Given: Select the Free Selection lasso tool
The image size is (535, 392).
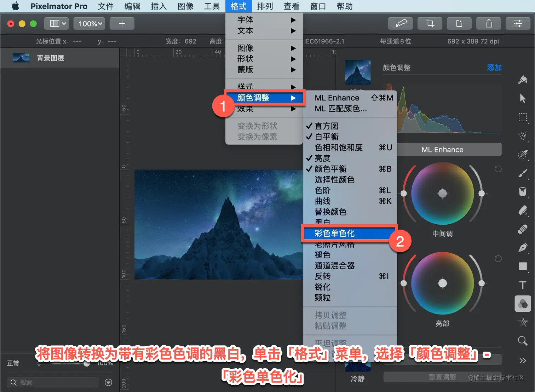Looking at the screenshot, I should pos(523,136).
